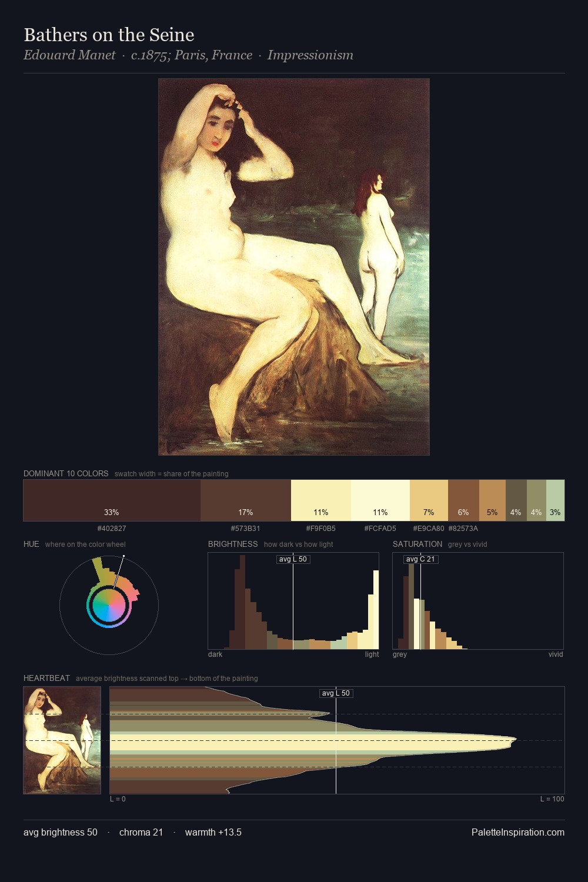Click the dark grey-brown 4% swatch
The height and width of the screenshot is (882, 588).
[516, 500]
